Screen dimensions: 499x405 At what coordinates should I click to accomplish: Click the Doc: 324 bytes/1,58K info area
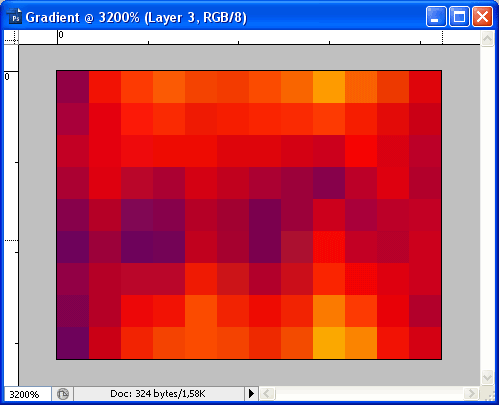(158, 394)
